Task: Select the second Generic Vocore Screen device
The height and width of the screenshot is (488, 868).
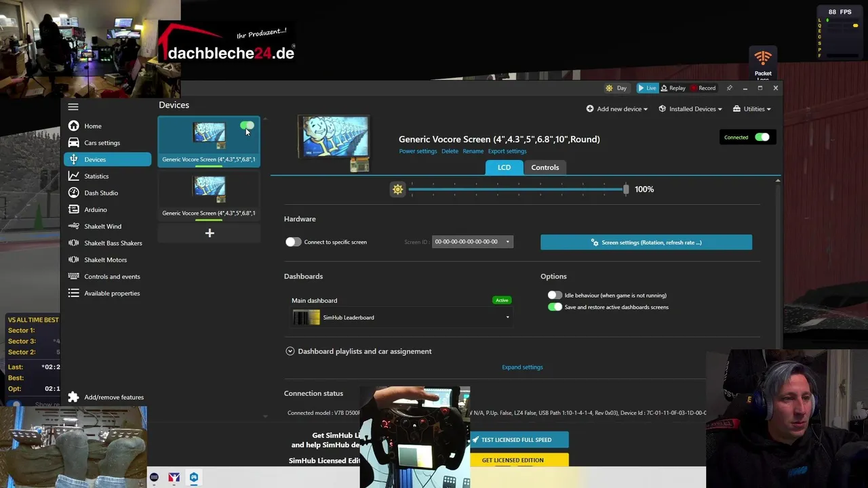Action: [209, 196]
